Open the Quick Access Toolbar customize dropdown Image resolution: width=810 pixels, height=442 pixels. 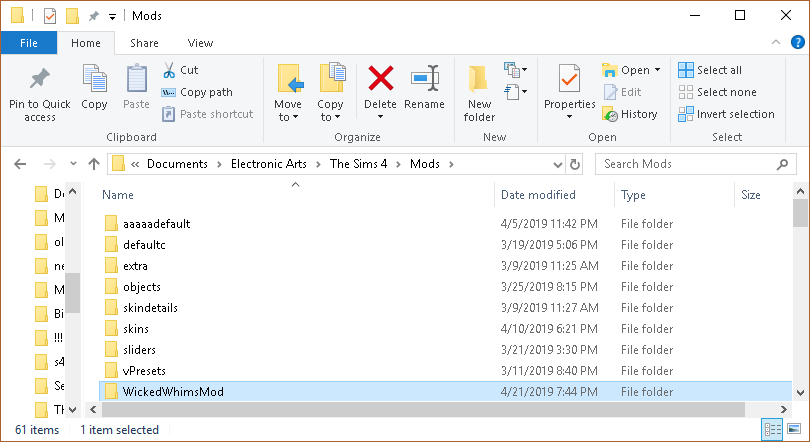(x=112, y=17)
